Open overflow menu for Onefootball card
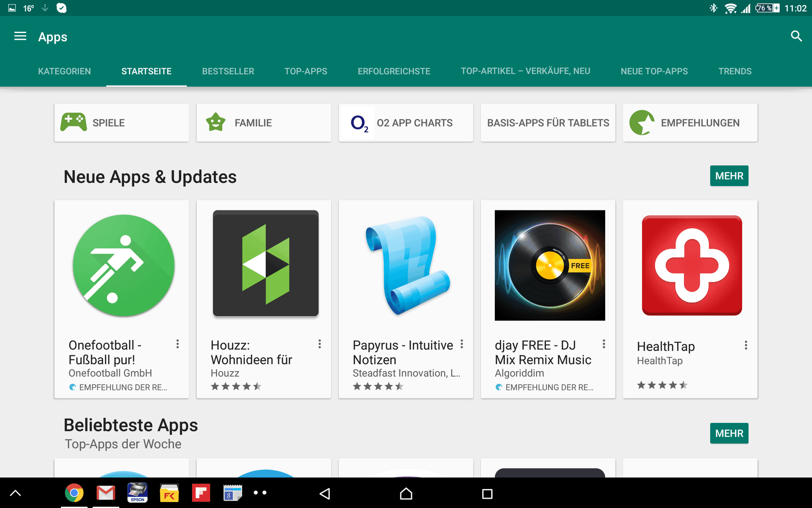 pyautogui.click(x=178, y=344)
